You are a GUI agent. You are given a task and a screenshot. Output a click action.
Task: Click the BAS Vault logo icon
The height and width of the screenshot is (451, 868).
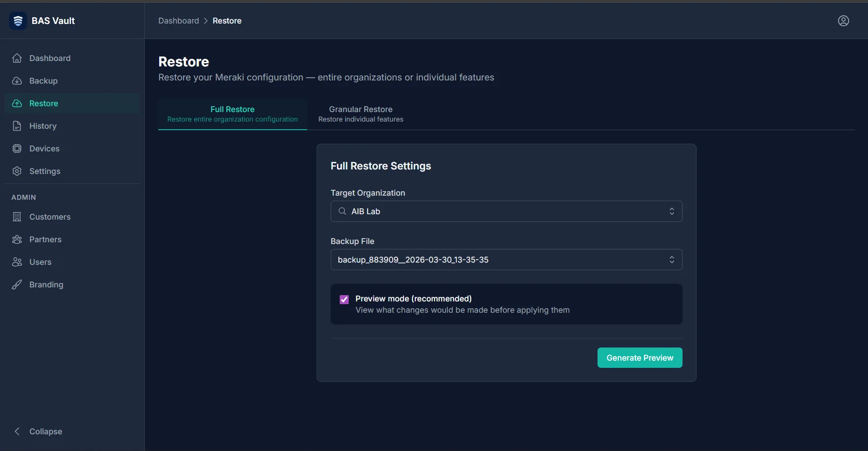click(x=18, y=21)
